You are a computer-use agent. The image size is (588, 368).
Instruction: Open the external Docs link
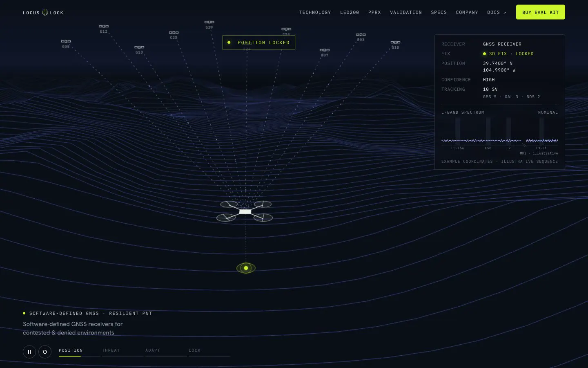(x=497, y=12)
